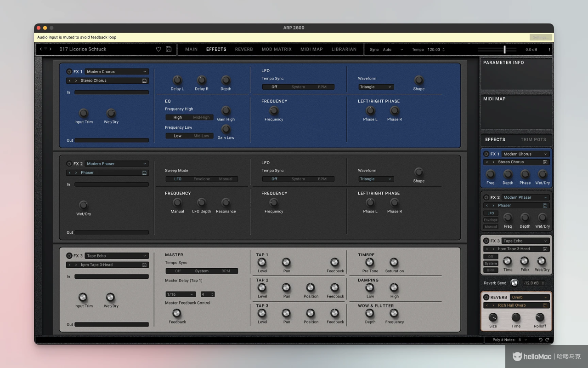
Task: Open the Poly # Notes dropdown
Action: coord(523,340)
